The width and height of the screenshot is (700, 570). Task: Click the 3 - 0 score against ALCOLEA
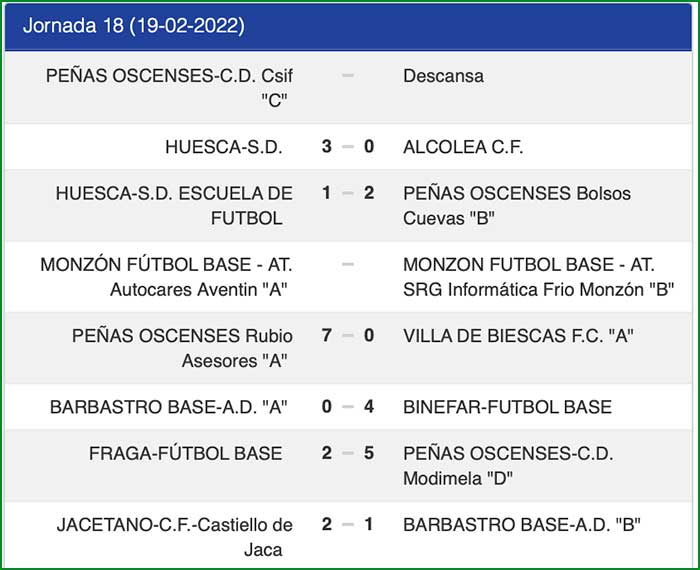(347, 147)
